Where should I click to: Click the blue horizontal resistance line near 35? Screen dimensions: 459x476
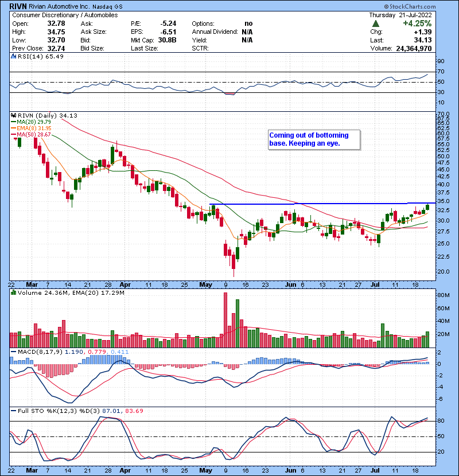click(x=322, y=204)
